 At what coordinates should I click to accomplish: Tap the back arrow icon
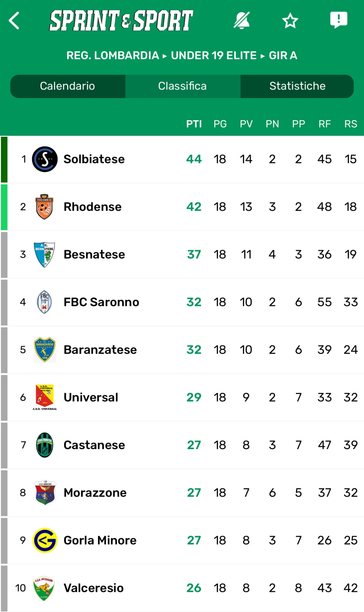point(14,21)
